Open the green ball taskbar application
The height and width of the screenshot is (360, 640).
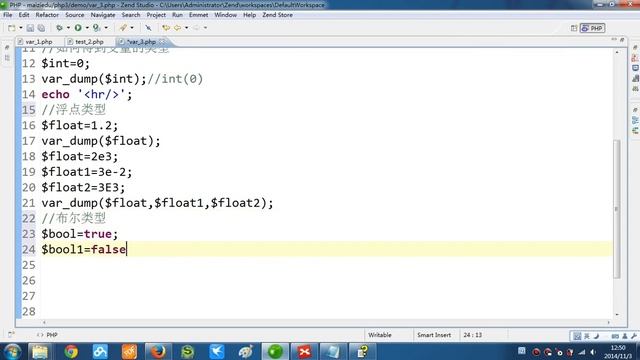click(x=275, y=351)
